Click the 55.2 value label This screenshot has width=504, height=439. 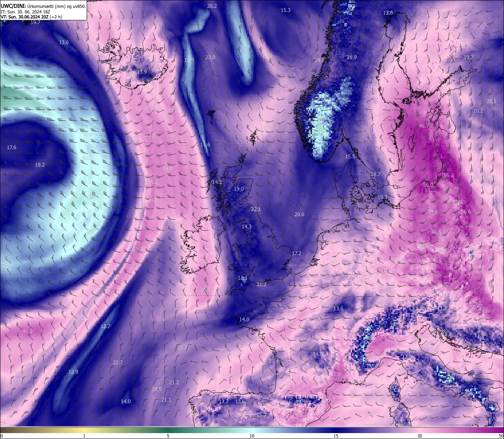[x=448, y=175]
